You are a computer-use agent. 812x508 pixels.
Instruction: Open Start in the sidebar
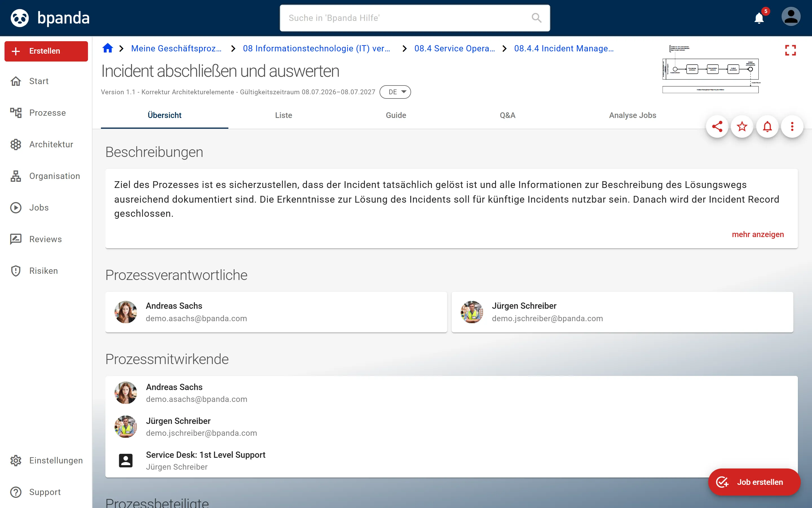46,81
